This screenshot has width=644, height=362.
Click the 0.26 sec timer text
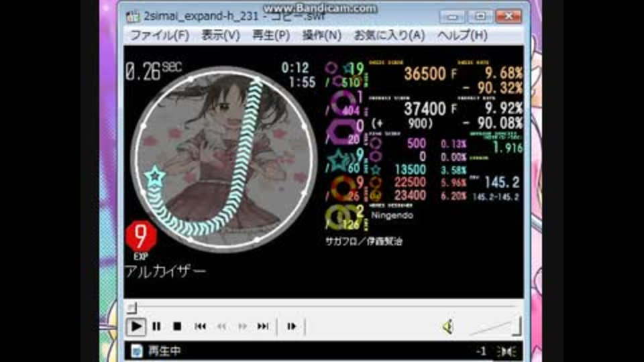154,72
